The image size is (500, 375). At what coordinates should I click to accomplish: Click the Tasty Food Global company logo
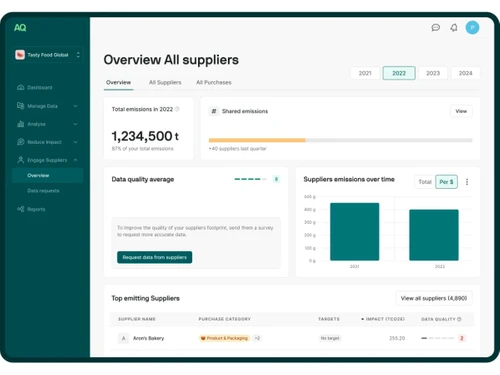tap(20, 55)
